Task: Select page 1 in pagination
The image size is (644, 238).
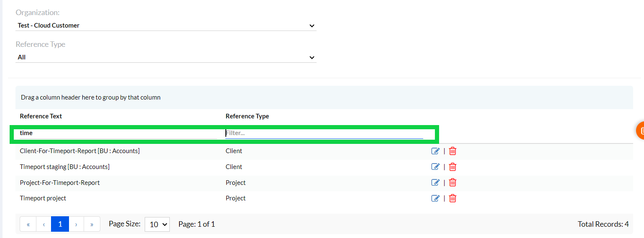Action: (x=60, y=224)
